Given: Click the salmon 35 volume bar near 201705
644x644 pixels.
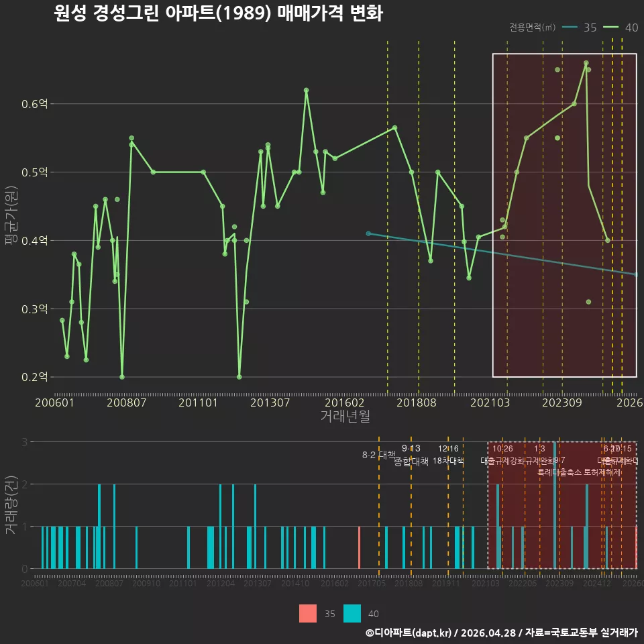Looking at the screenshot, I should 359,547.
